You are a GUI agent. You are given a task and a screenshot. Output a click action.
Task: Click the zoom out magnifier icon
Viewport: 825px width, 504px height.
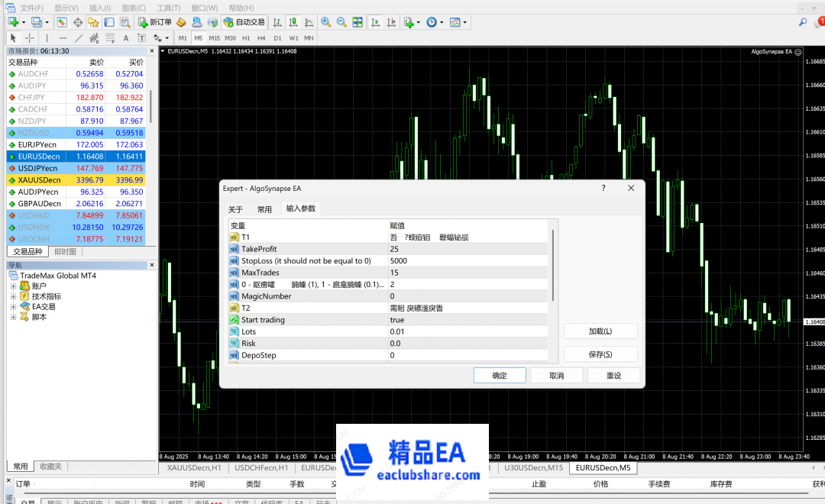341,22
